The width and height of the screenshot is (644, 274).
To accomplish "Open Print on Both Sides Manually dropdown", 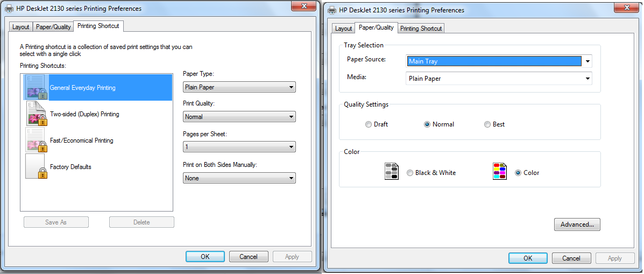I will point(239,178).
